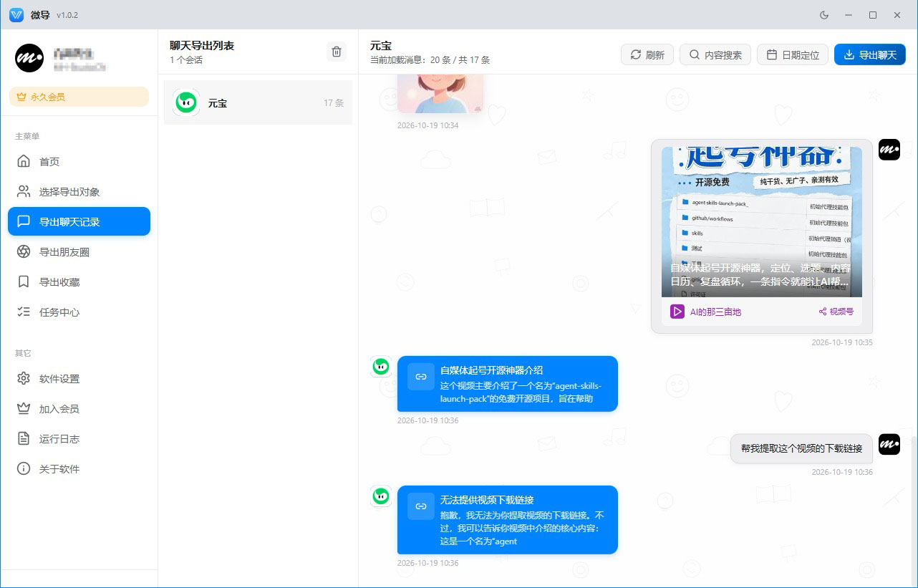This screenshot has width=918, height=588.
Task: Toggle dark mode with the moon icon
Action: tap(823, 14)
